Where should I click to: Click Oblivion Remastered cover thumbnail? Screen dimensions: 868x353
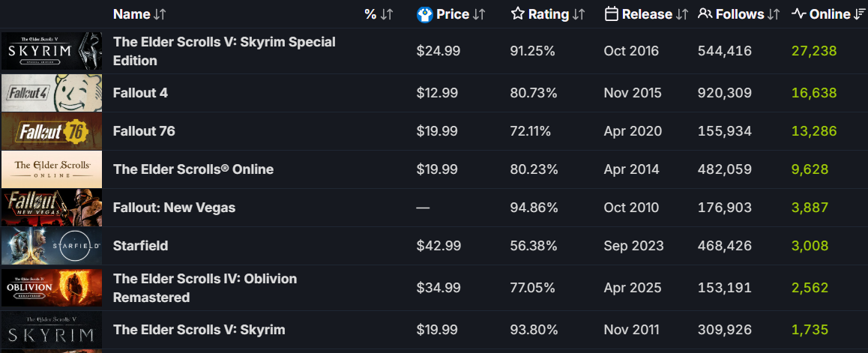pyautogui.click(x=51, y=288)
